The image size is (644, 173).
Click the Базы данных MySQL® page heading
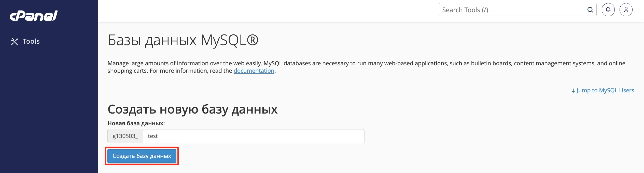pyautogui.click(x=183, y=40)
